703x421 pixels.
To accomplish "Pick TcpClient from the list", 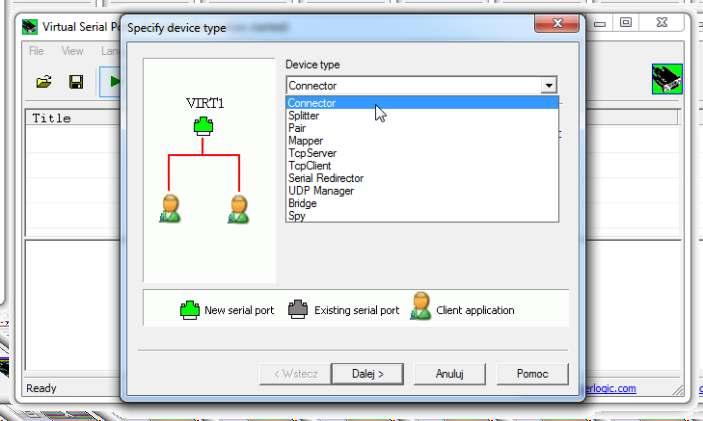I will [422, 166].
